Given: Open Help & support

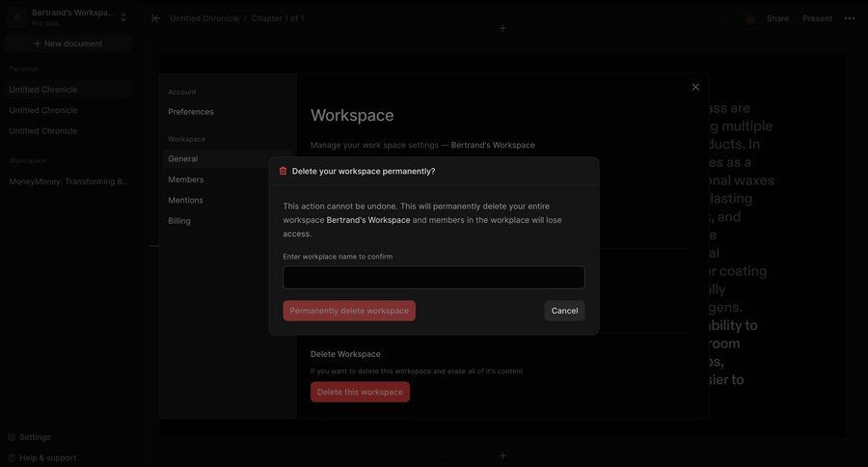Looking at the screenshot, I should pyautogui.click(x=42, y=457).
